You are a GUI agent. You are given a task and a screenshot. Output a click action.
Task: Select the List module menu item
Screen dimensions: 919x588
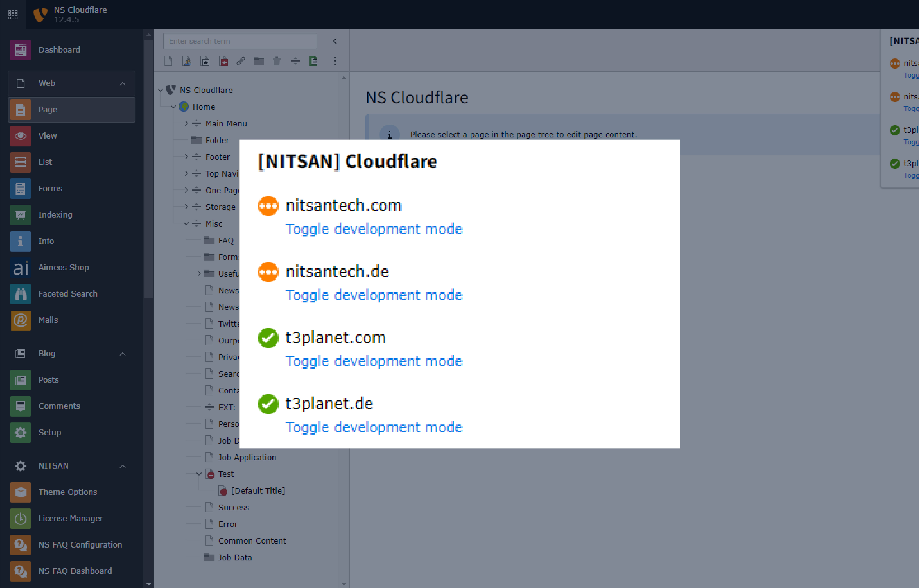(45, 162)
